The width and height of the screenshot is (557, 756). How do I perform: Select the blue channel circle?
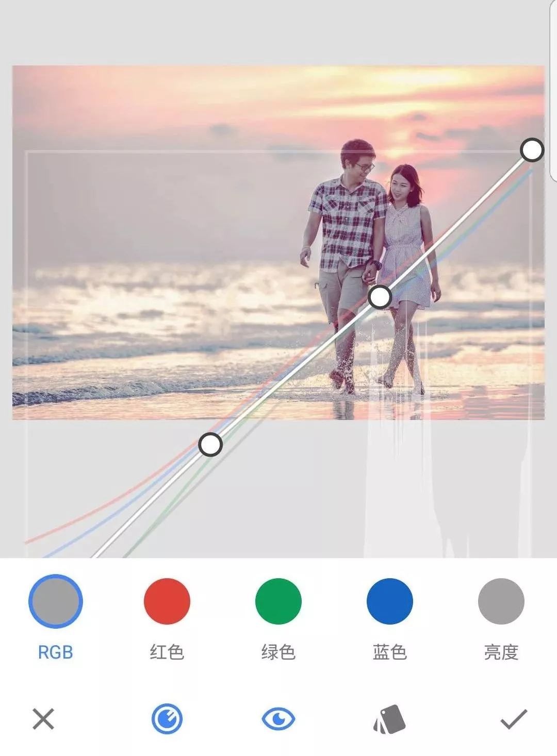tap(390, 601)
